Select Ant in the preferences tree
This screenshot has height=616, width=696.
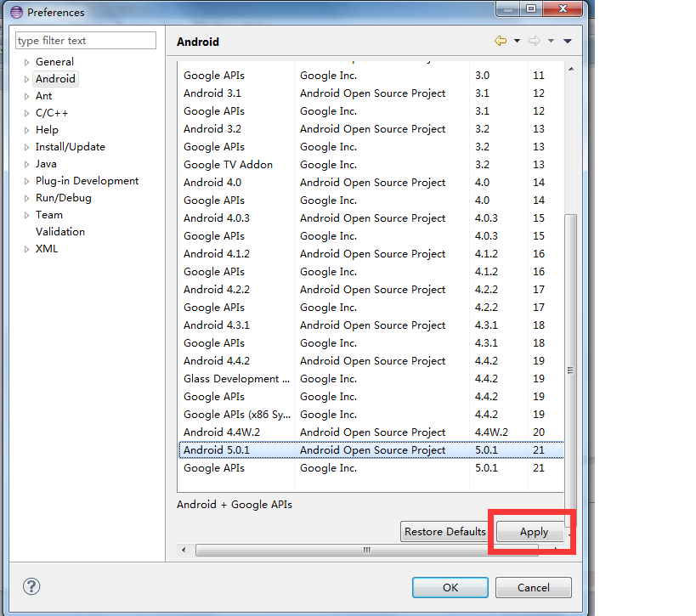(44, 96)
